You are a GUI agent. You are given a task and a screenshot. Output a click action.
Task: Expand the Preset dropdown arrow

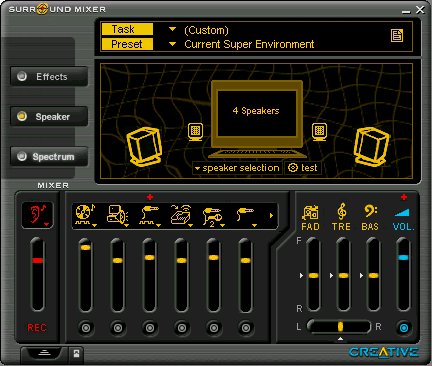click(172, 44)
